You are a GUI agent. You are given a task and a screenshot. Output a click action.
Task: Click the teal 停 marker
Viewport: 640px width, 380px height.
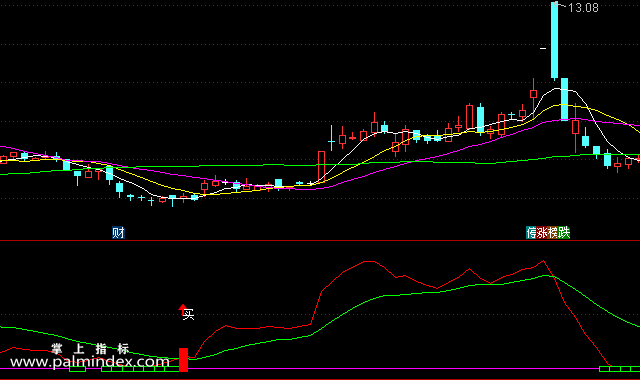click(x=531, y=233)
